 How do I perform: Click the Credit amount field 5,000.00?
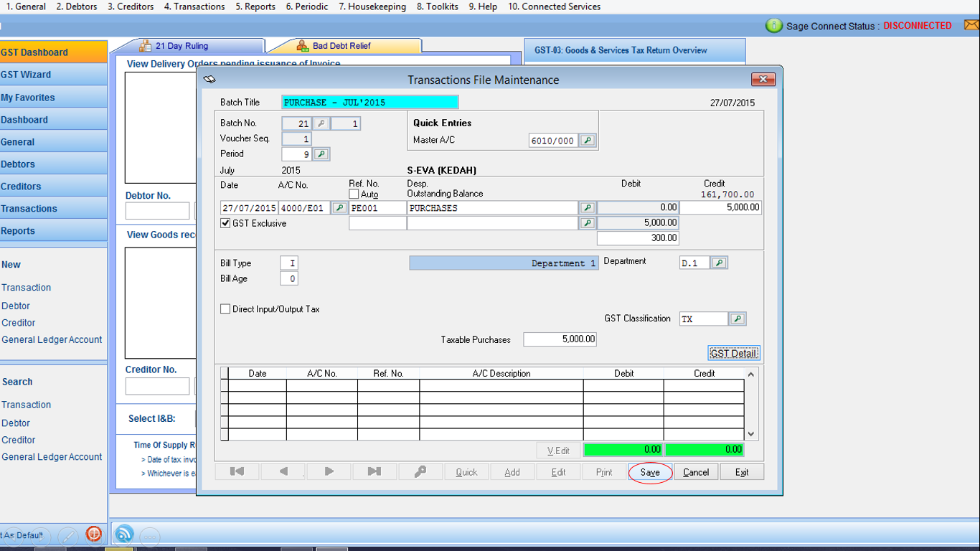(x=720, y=208)
